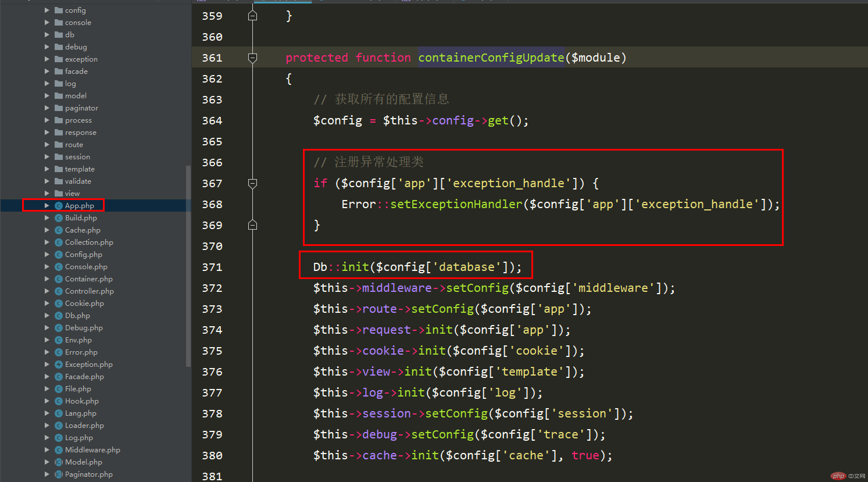Click the Hook.php class icon
This screenshot has height=482, width=868.
59,401
